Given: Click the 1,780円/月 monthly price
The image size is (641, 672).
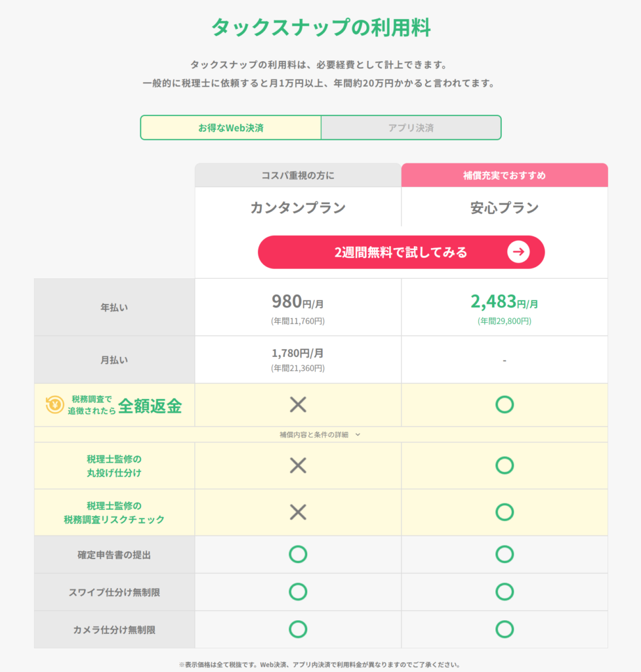Looking at the screenshot, I should pos(298,353).
